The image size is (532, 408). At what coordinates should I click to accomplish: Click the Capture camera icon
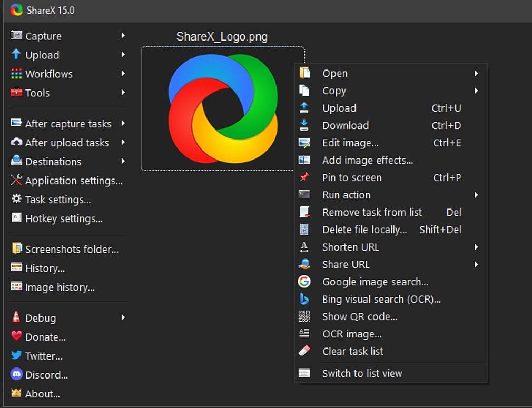pyautogui.click(x=16, y=35)
